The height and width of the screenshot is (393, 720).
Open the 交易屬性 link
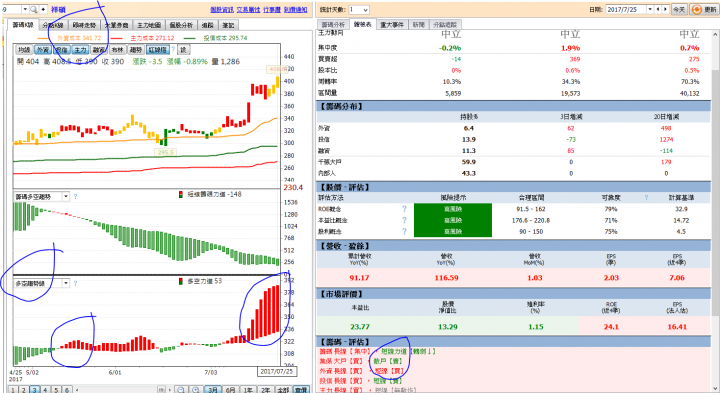pyautogui.click(x=248, y=10)
